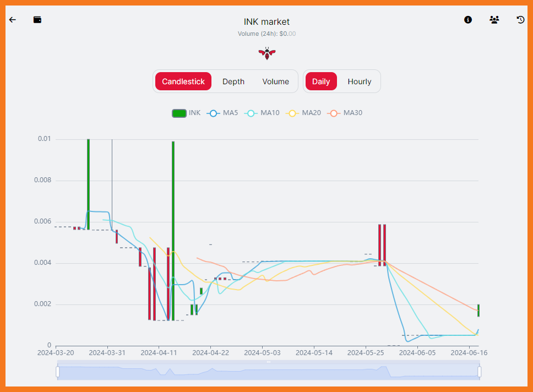This screenshot has width=533, height=392.
Task: Toggle the INK candlestick series legend
Action: click(x=186, y=113)
